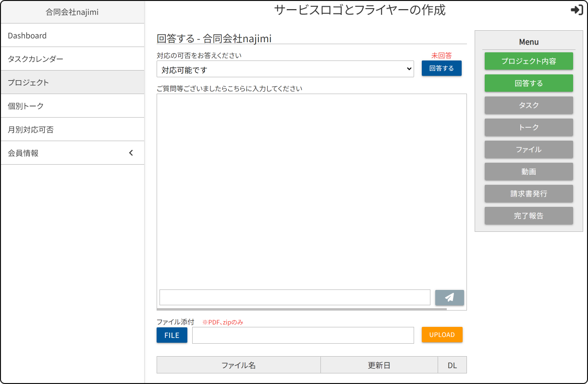Open the 対応可能です dropdown
The height and width of the screenshot is (384, 588).
click(x=285, y=70)
